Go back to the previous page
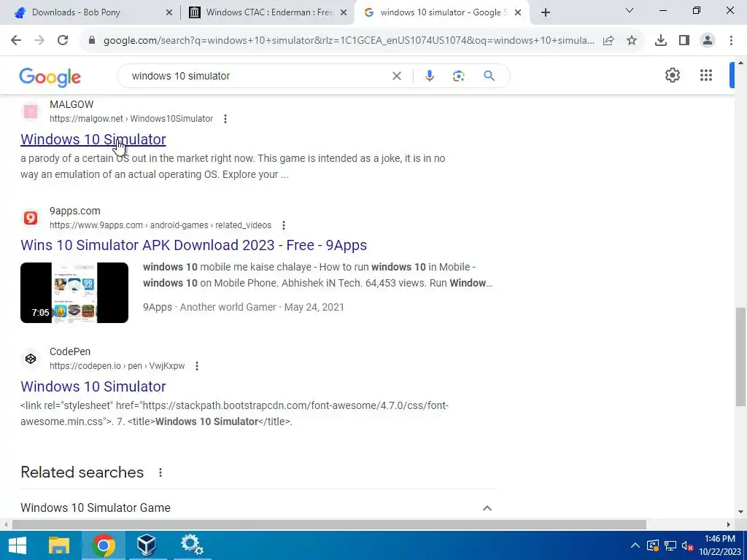This screenshot has width=747, height=560. pos(16,41)
